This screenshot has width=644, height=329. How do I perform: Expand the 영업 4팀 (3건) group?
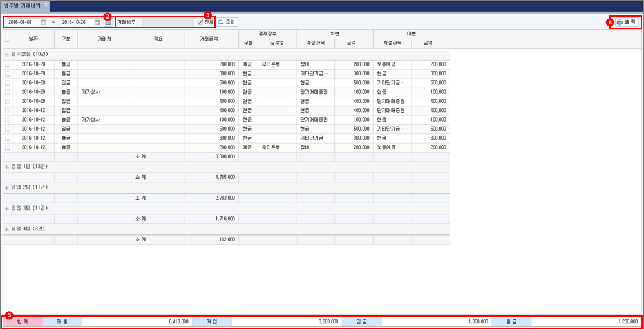point(6,229)
